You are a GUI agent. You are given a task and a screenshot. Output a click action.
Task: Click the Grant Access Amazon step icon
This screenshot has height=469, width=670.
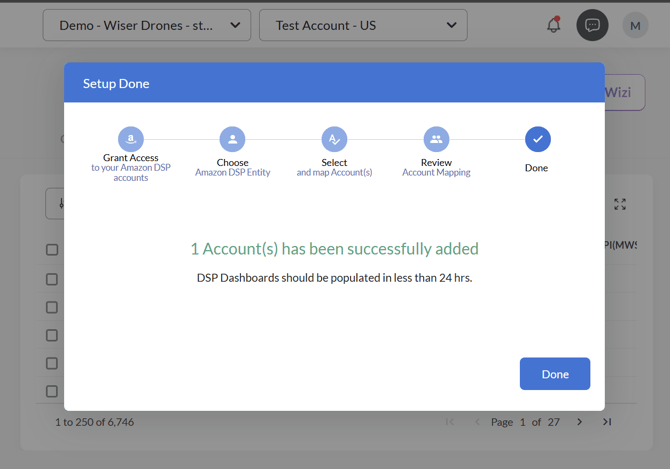click(131, 139)
